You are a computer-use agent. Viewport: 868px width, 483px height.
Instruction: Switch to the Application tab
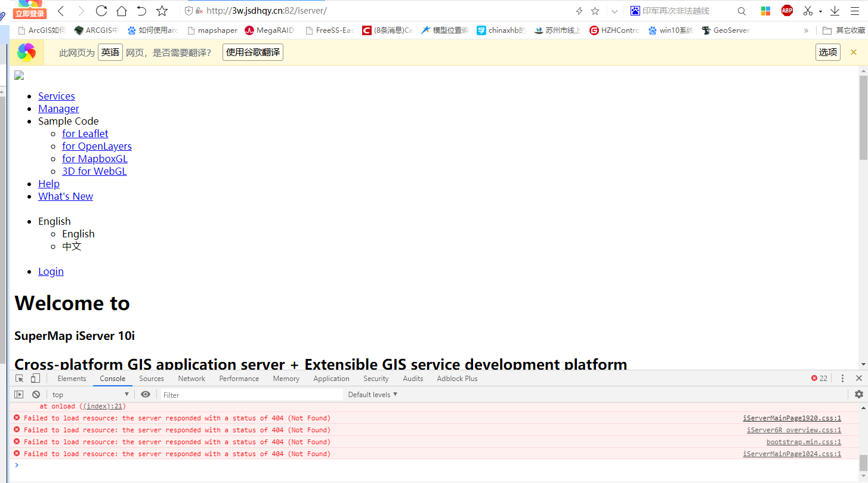[x=331, y=379]
